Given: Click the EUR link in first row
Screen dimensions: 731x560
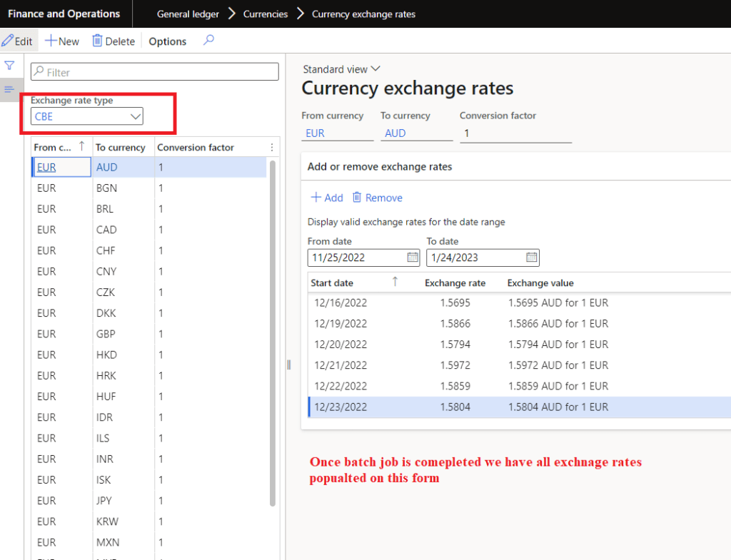Looking at the screenshot, I should point(46,168).
